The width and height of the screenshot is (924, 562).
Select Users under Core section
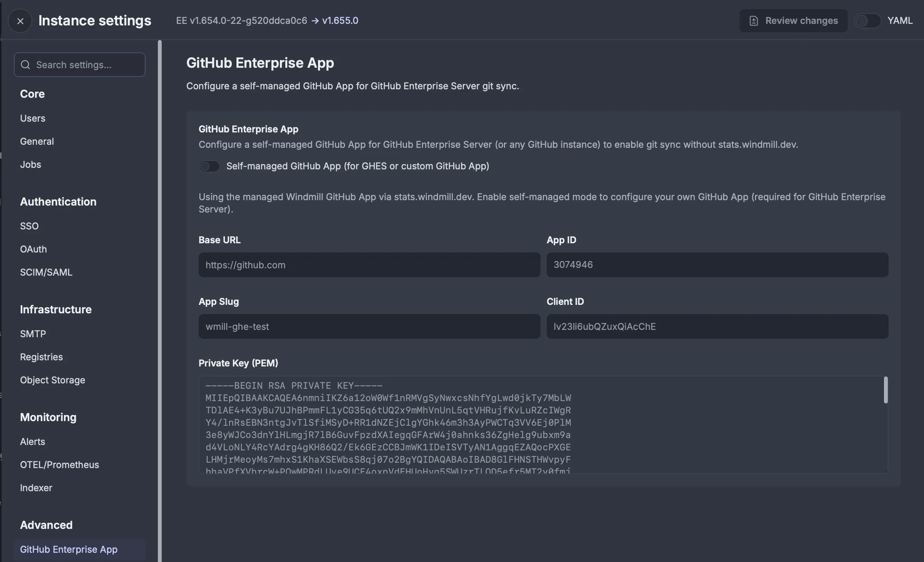point(32,118)
